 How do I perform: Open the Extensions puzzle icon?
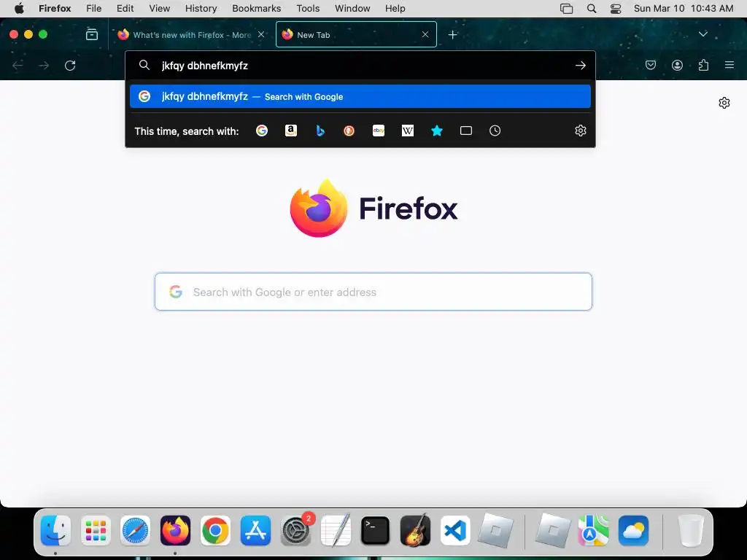[x=703, y=65]
